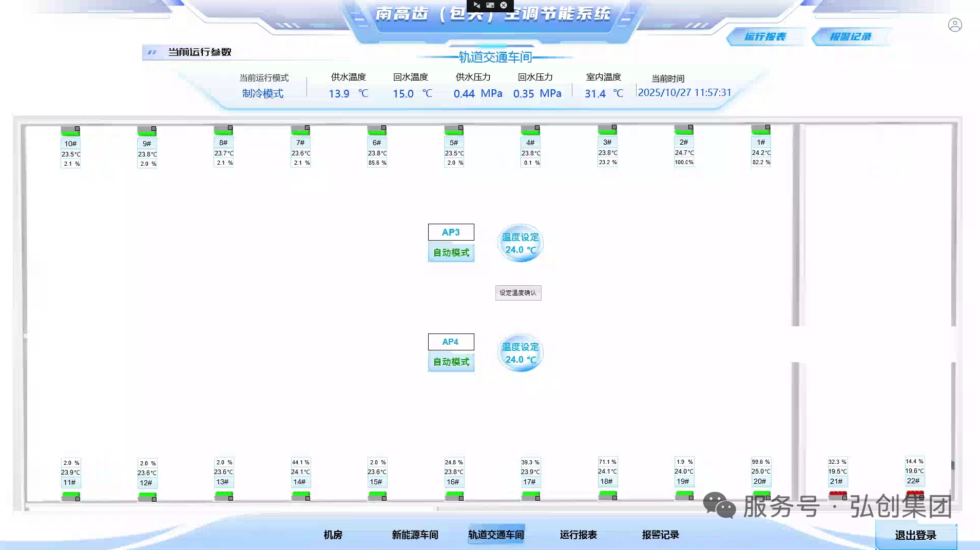Click the user account icon

pyautogui.click(x=954, y=25)
